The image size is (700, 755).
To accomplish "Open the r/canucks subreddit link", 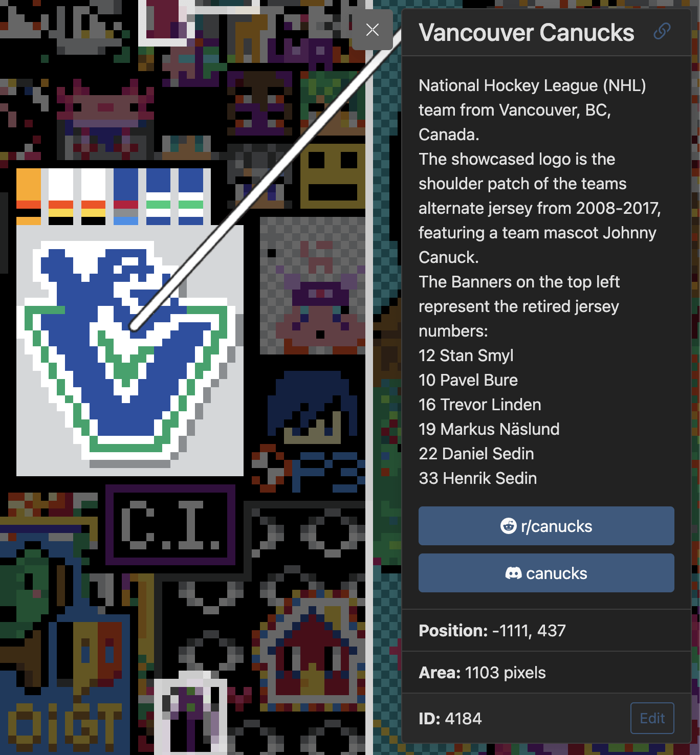I will coord(546,526).
